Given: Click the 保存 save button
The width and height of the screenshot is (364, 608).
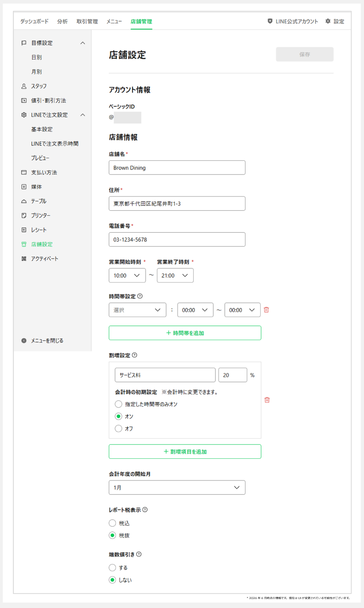Looking at the screenshot, I should tap(305, 54).
